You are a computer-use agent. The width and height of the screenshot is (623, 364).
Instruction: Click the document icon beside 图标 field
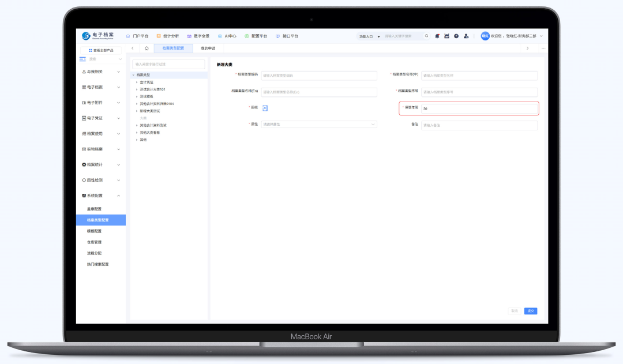(265, 108)
